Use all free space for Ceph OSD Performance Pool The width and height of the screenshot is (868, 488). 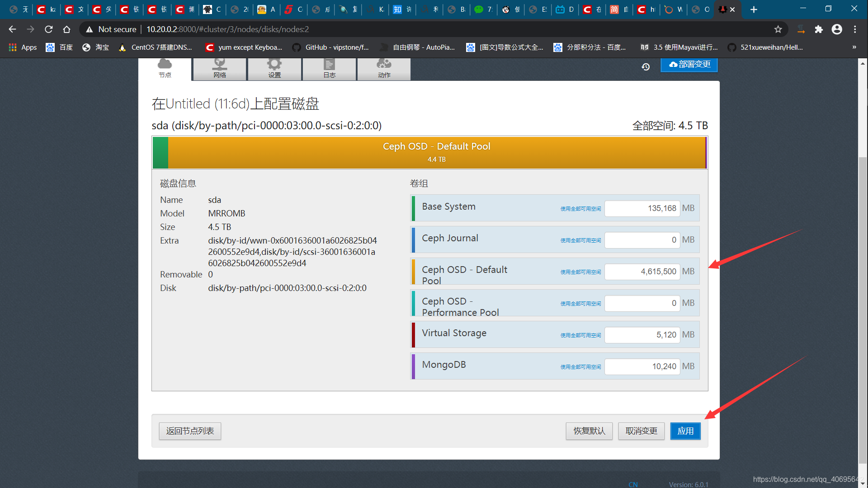coord(580,304)
